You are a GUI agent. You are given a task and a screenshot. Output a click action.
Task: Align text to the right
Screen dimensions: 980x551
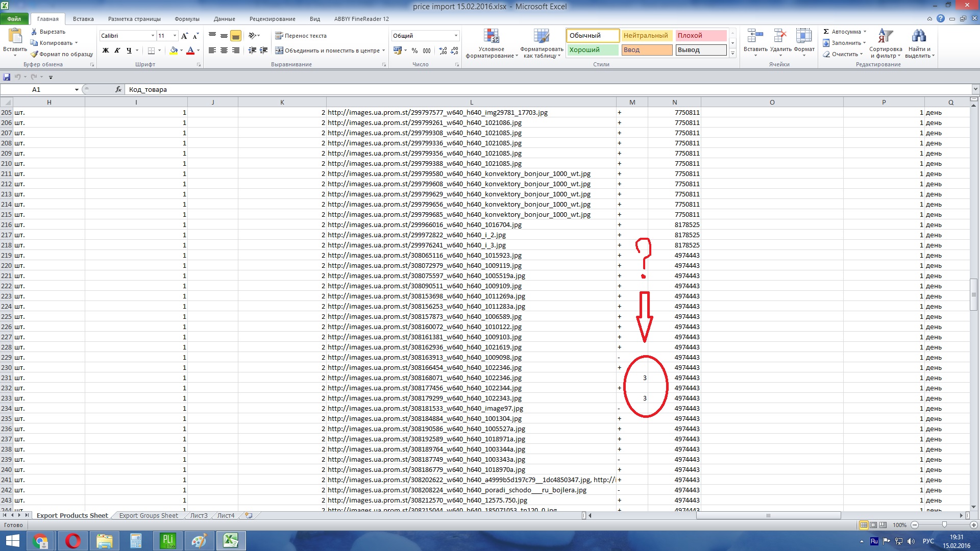[236, 51]
